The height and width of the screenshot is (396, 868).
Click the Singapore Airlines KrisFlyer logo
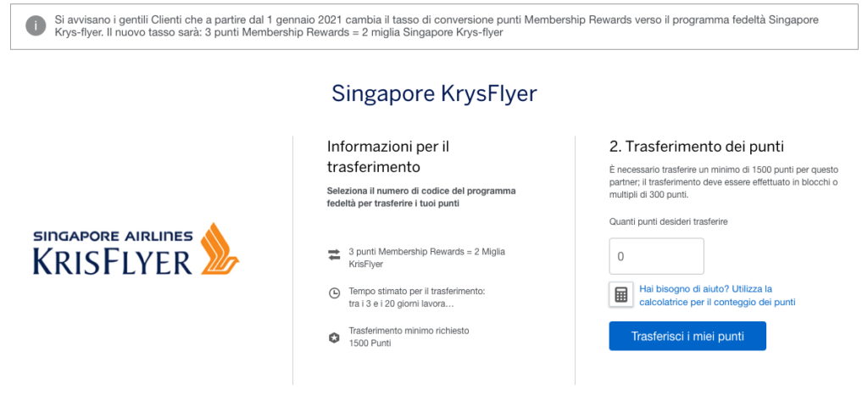coord(136,249)
